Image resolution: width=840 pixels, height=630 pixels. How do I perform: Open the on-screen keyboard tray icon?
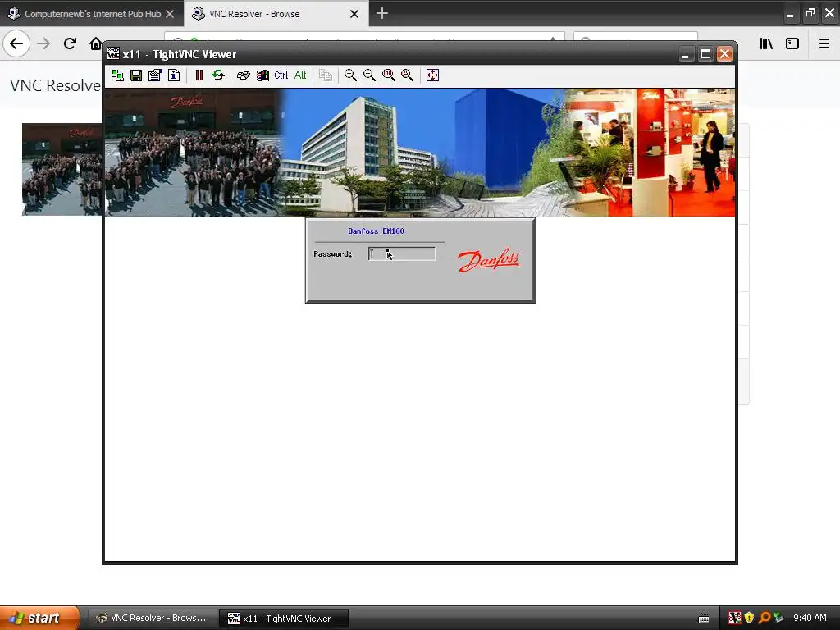(704, 619)
